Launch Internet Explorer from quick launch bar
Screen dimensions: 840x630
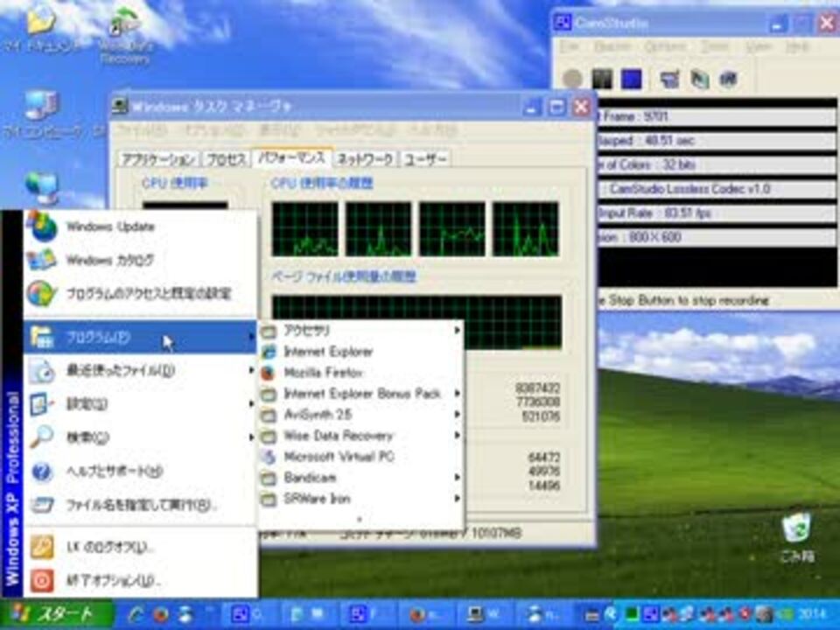tap(136, 614)
